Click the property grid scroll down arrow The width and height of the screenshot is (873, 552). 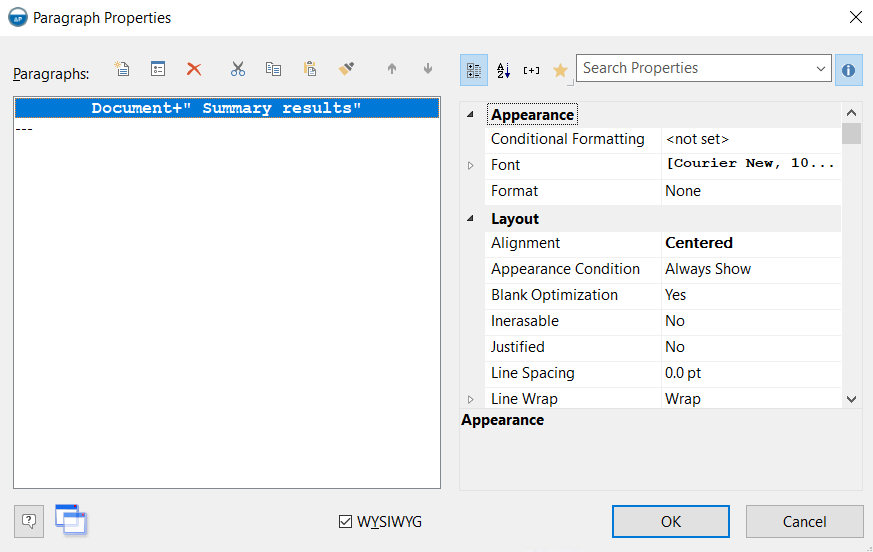[851, 399]
